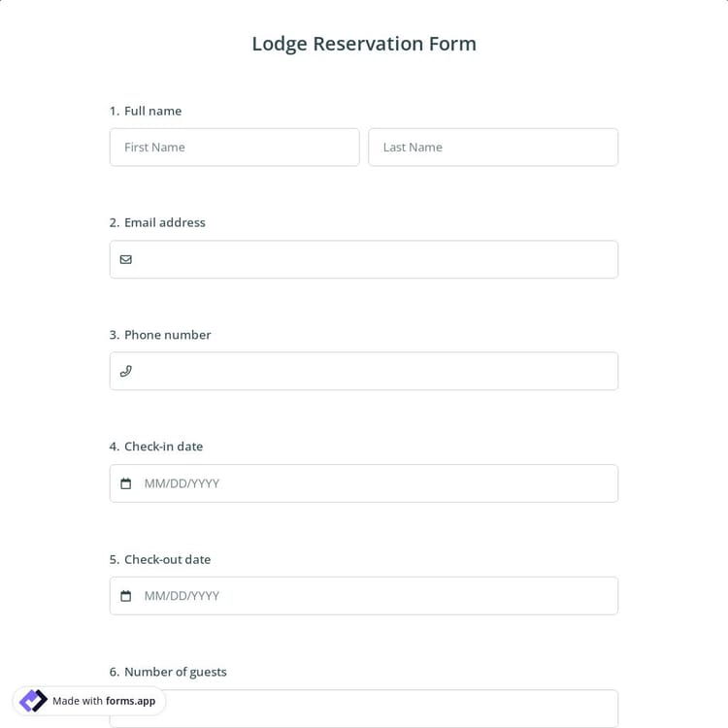Viewport: 728px width, 728px height.
Task: Click the Number of guests input box
Action: (388, 709)
